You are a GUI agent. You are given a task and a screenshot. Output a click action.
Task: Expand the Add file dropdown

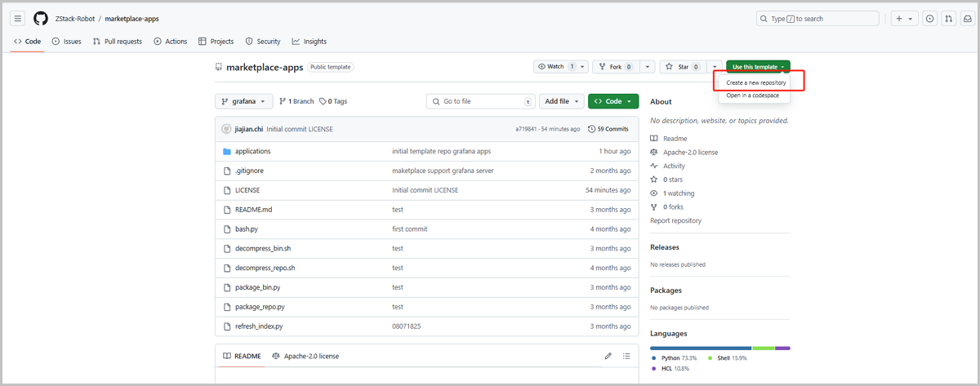(561, 101)
